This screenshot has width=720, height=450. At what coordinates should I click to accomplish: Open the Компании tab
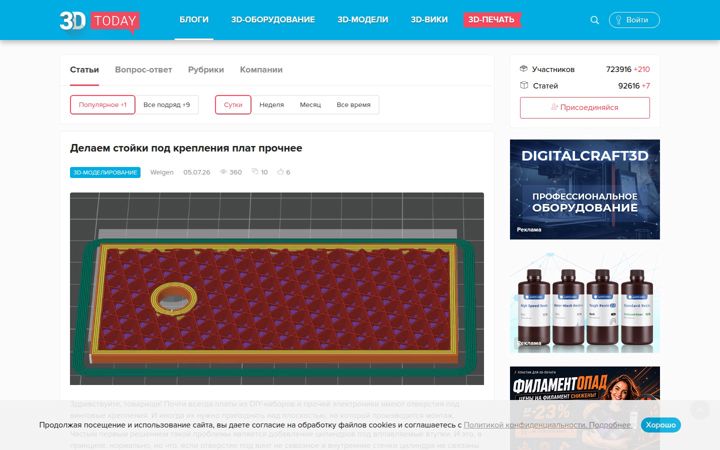[x=261, y=70]
